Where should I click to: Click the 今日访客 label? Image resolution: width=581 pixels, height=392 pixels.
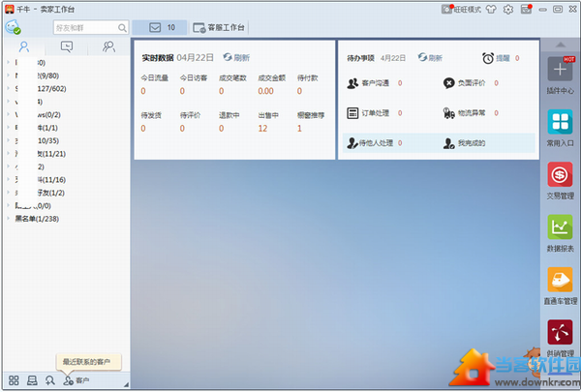pyautogui.click(x=194, y=77)
